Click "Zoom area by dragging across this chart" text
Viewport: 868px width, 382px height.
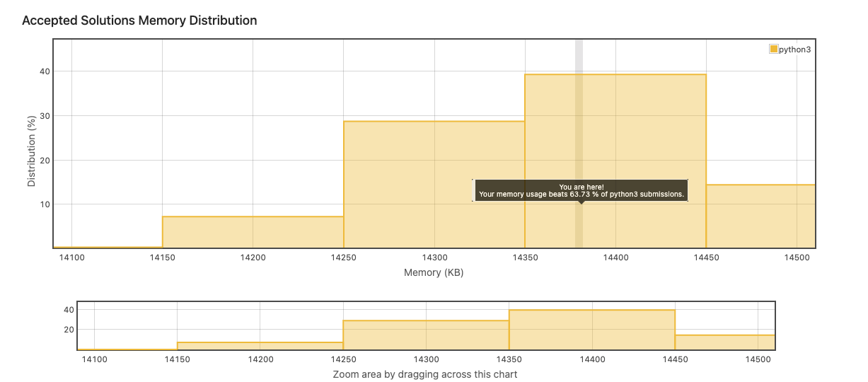425,374
